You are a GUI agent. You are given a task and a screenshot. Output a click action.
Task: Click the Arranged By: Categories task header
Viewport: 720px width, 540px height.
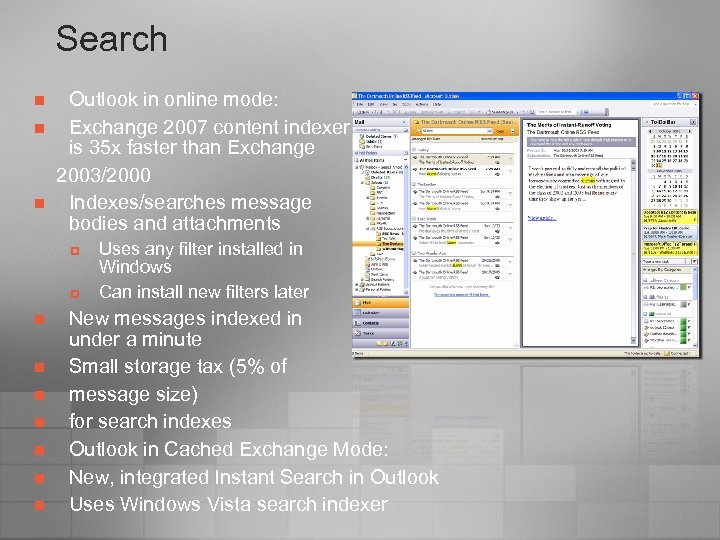(x=667, y=270)
